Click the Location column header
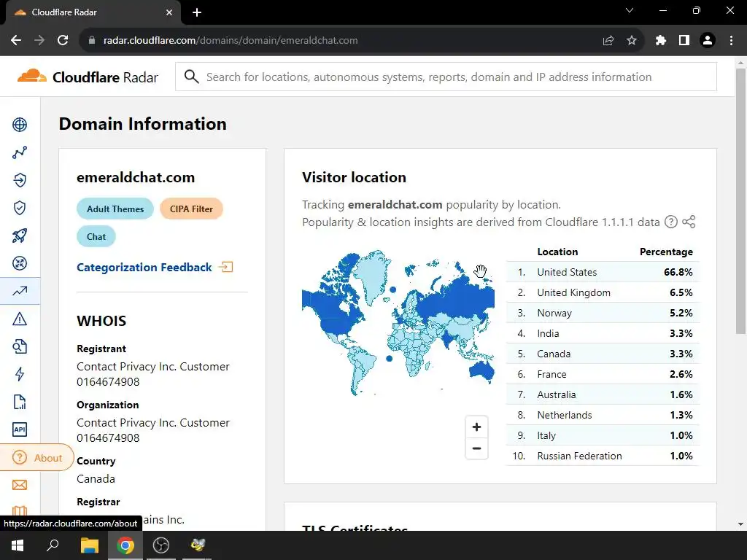 point(557,252)
